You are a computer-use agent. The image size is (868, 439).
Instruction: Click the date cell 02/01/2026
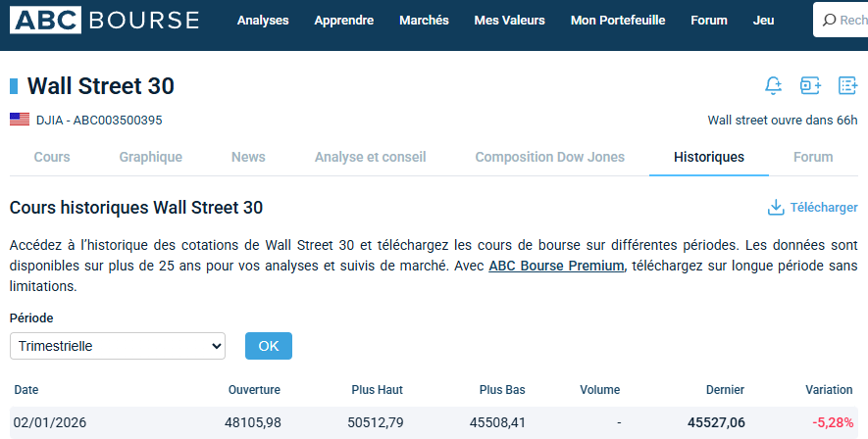coord(50,423)
